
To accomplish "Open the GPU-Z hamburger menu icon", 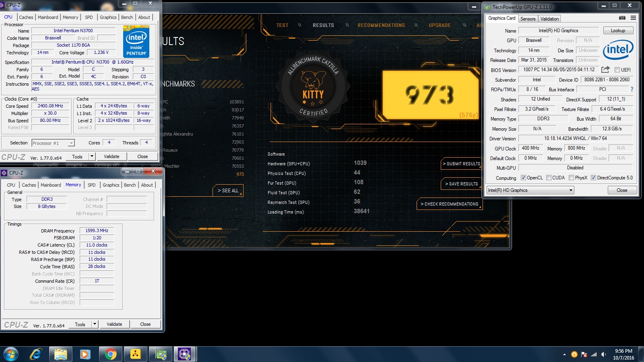I will (633, 18).
